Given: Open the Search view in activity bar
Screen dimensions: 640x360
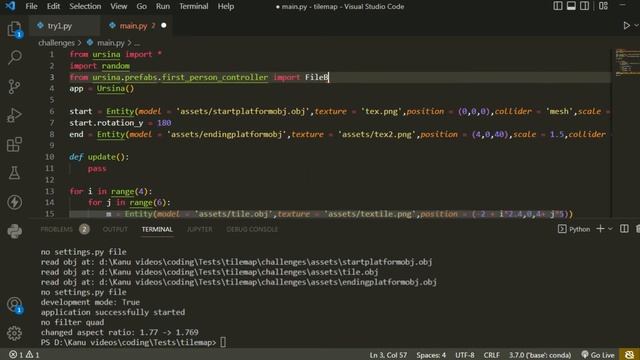Looking at the screenshot, I should [15, 57].
